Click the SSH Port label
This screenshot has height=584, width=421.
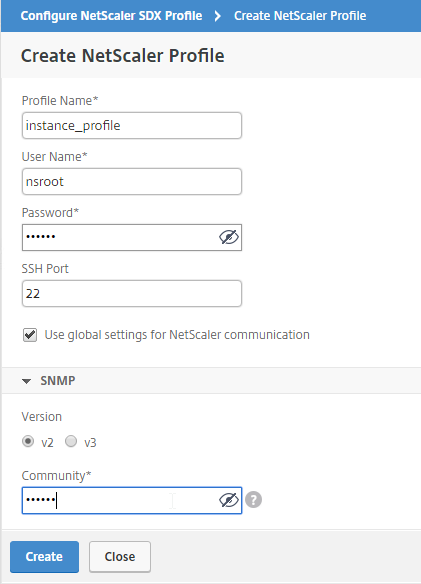(x=45, y=269)
